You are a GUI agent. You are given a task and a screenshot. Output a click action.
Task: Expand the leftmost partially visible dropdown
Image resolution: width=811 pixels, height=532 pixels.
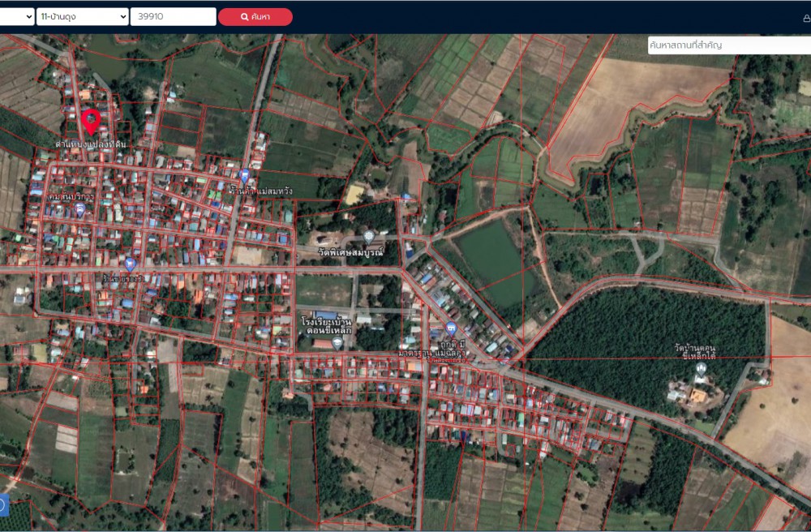[16, 16]
